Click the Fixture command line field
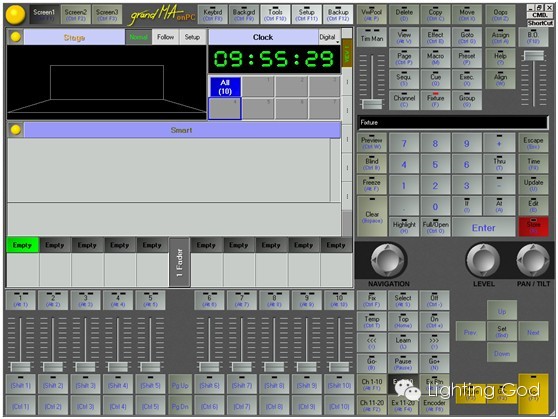 pyautogui.click(x=452, y=122)
